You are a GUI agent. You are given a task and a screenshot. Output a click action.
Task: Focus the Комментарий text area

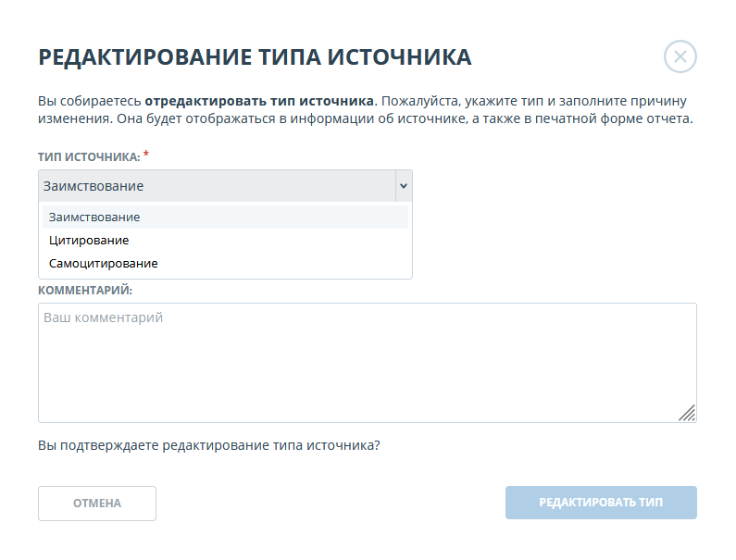pos(367,362)
